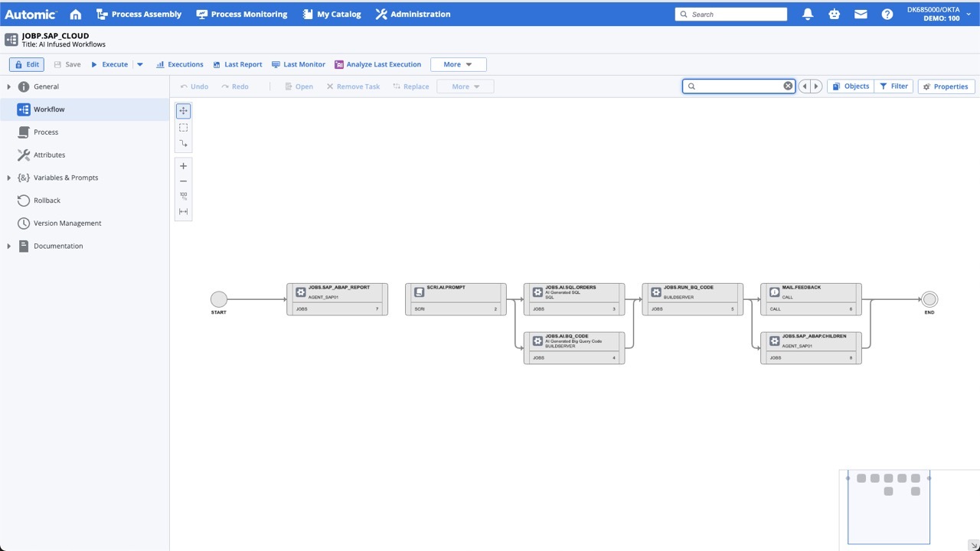The height and width of the screenshot is (551, 980).
Task: Toggle the Properties panel
Action: point(946,86)
